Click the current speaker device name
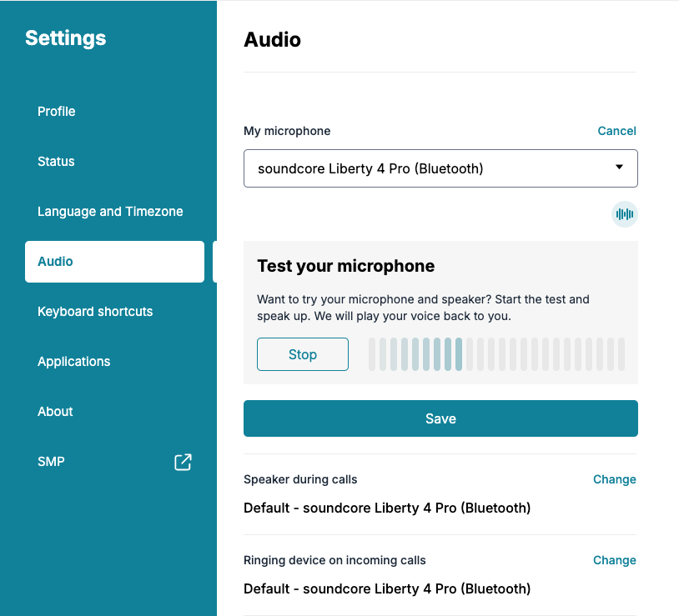Screen dimensions: 679x616 387,508
